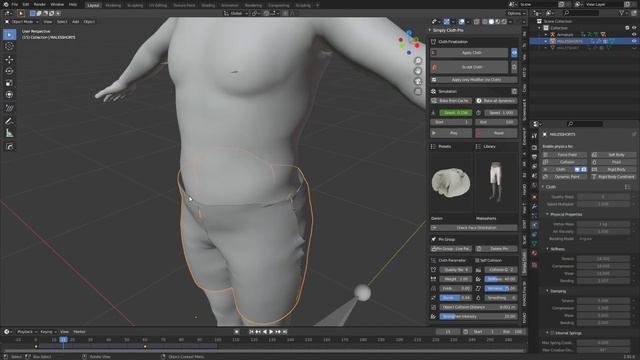
Task: Select the Measure tool
Action: point(9,133)
